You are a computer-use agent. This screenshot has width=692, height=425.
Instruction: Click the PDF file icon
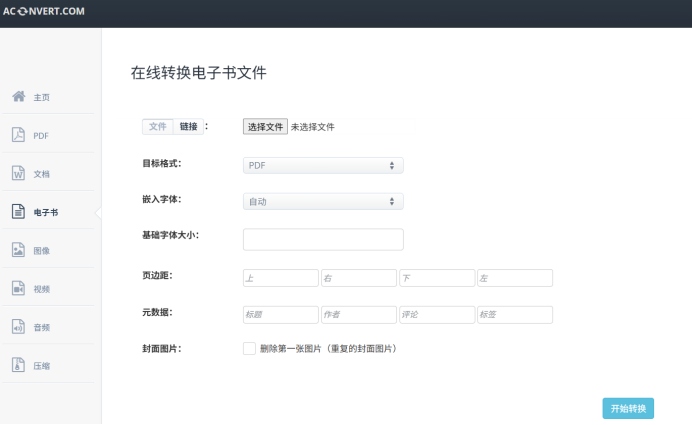pos(18,135)
